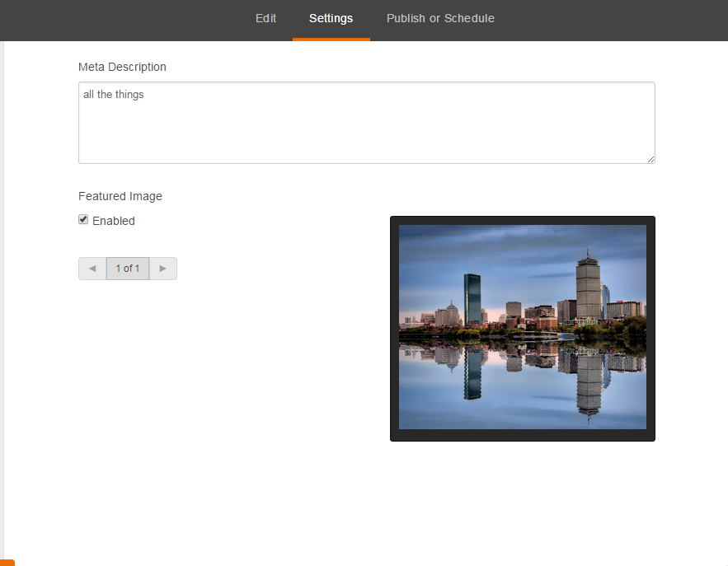Open the Publish or Schedule tab

(x=440, y=18)
